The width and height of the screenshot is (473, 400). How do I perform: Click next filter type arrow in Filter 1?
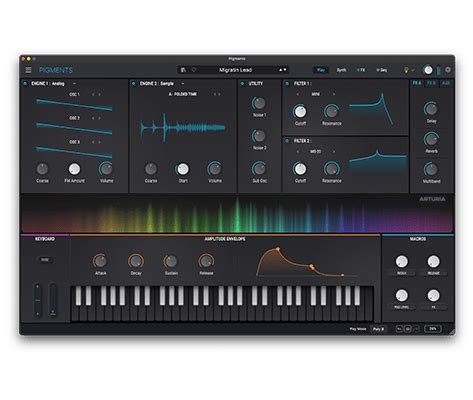(x=334, y=94)
